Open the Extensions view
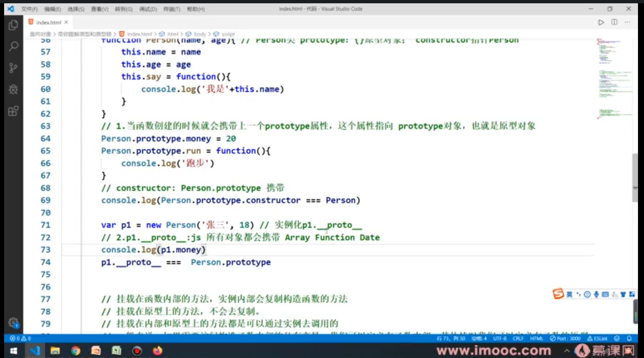Image resolution: width=644 pixels, height=358 pixels. (x=13, y=111)
